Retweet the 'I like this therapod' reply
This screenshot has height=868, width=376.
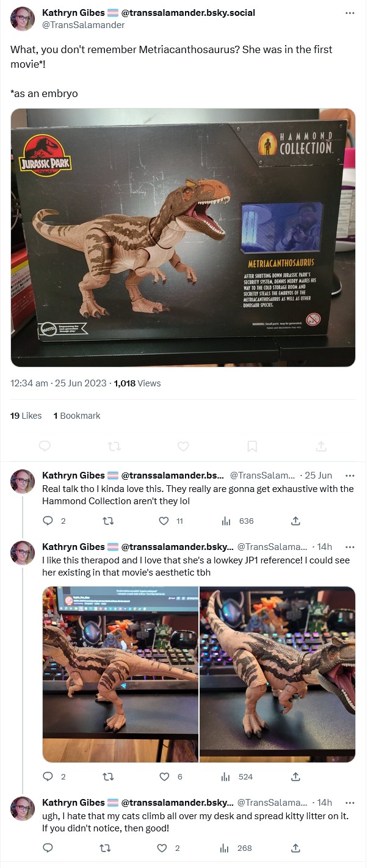(x=106, y=777)
